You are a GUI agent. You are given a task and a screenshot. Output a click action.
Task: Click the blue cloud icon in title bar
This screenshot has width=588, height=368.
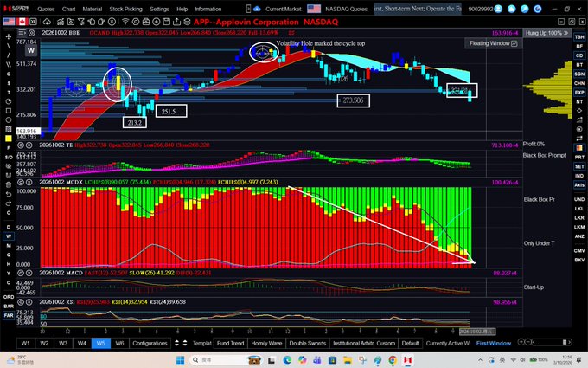point(258,9)
